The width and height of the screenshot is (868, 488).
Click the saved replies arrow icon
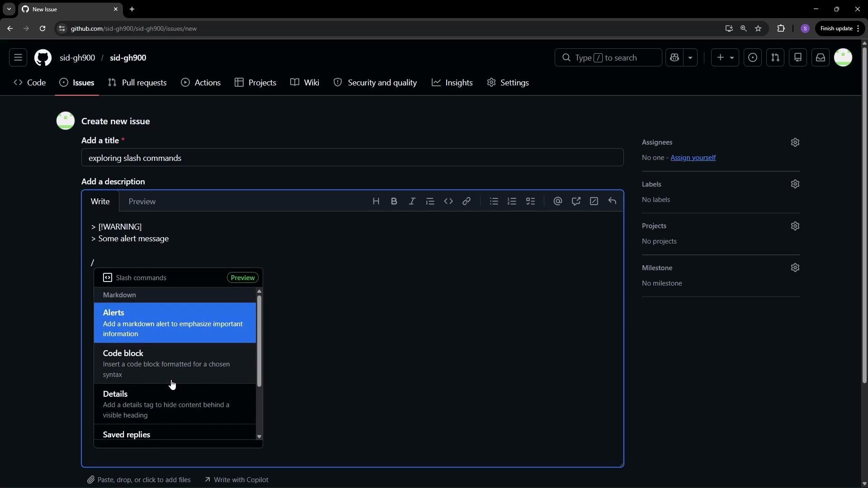612,202
